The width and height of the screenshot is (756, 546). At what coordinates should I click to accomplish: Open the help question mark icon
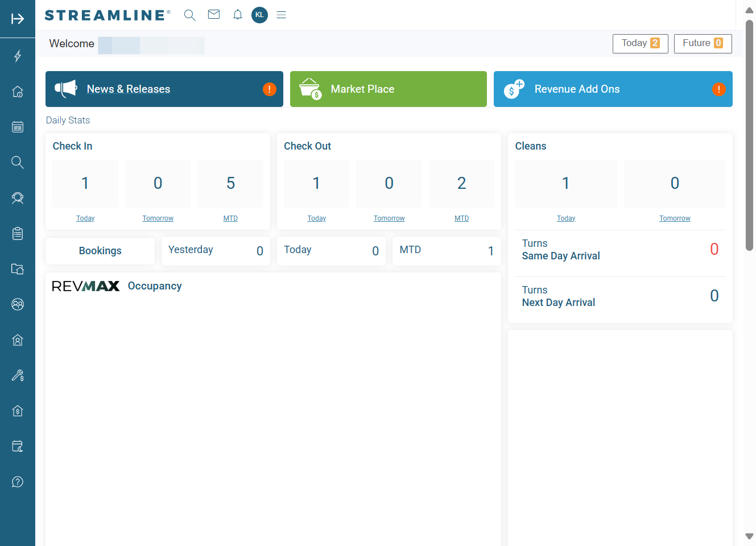point(18,482)
